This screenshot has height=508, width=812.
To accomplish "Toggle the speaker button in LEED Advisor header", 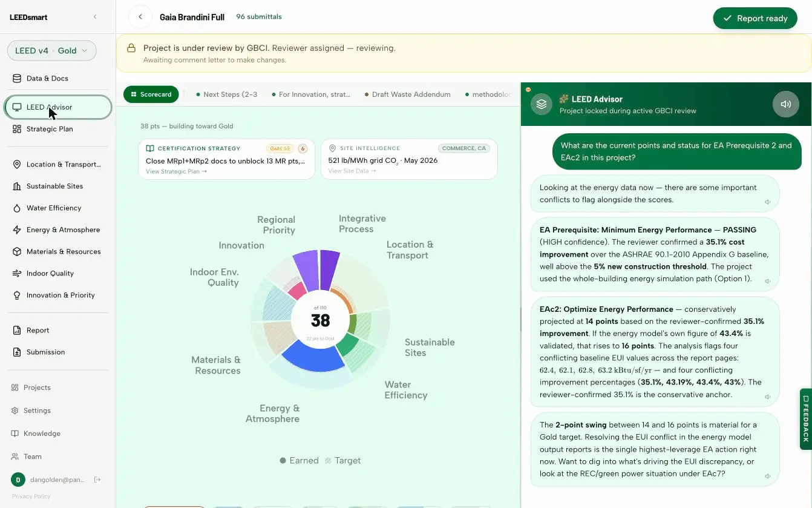I will pos(785,104).
